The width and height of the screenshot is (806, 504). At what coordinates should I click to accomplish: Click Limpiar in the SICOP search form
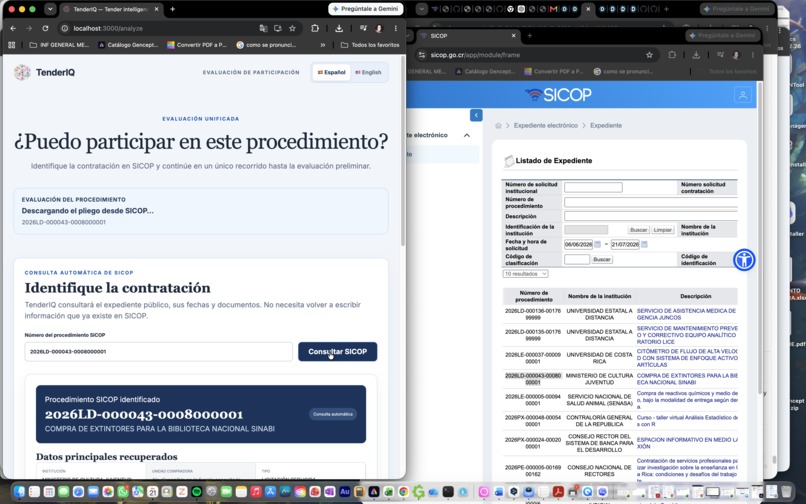click(663, 230)
